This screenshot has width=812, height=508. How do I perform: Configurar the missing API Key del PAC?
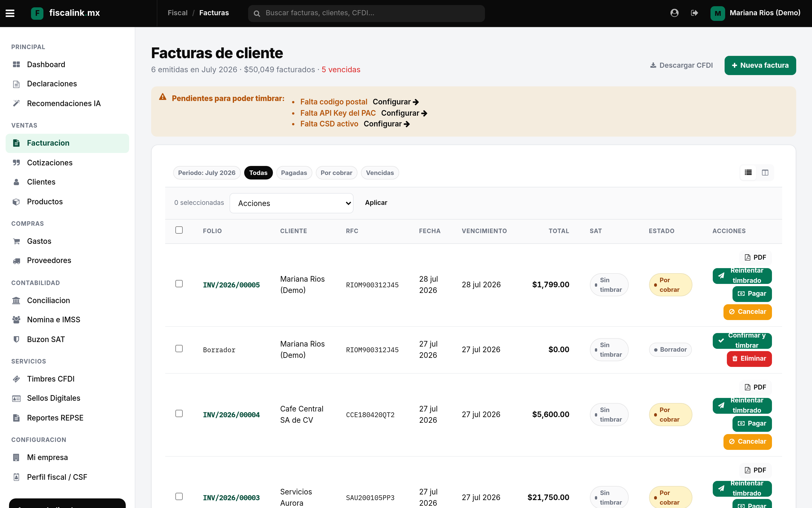pos(404,113)
